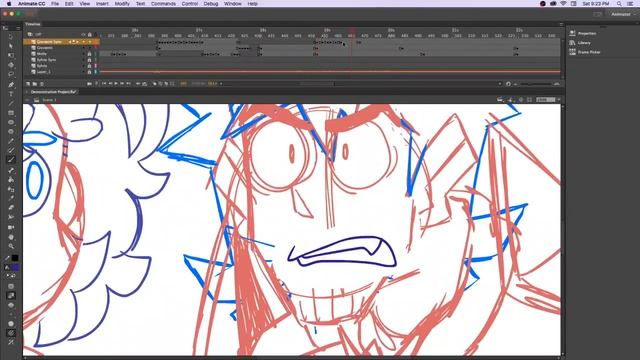This screenshot has width=640, height=360.
Task: Open the Control menu
Action: 190,4
